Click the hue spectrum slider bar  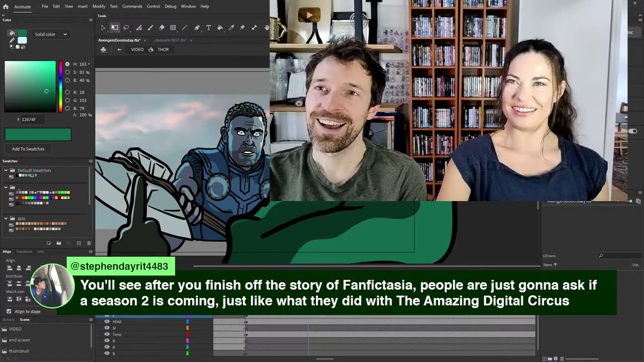61,86
